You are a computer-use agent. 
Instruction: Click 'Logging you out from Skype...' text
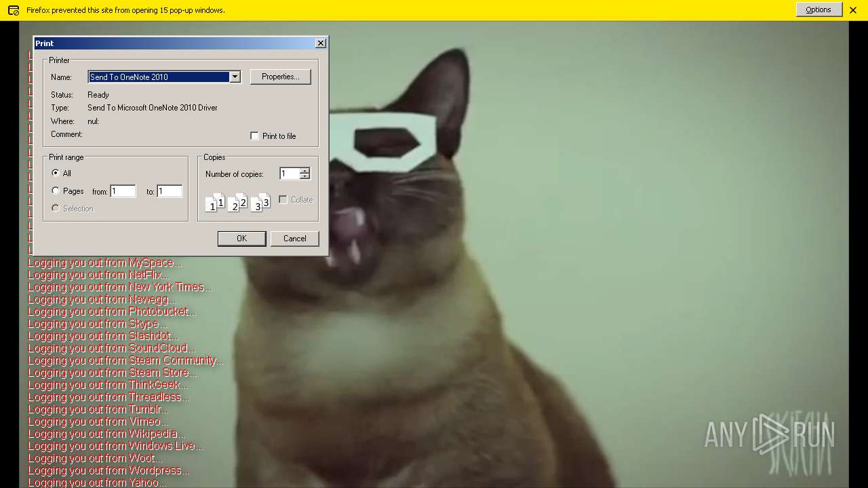tap(97, 324)
